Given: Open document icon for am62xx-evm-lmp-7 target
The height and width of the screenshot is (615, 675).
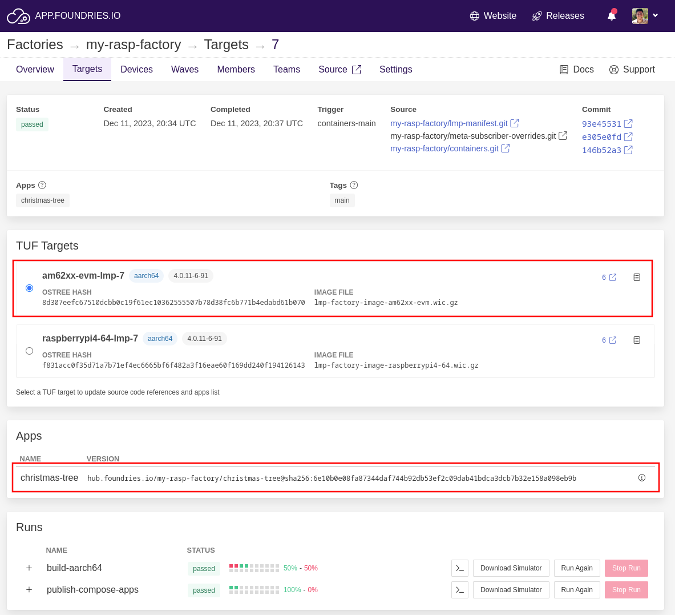Looking at the screenshot, I should [x=636, y=277].
